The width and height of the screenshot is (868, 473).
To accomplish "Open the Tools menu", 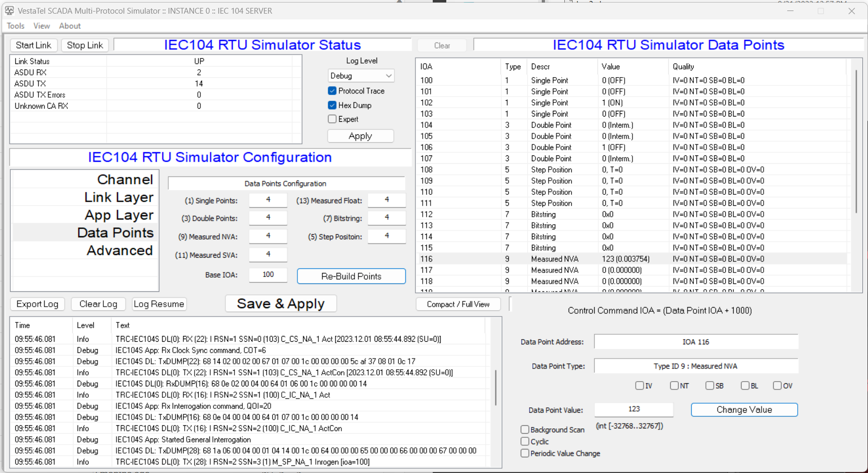I will tap(16, 26).
